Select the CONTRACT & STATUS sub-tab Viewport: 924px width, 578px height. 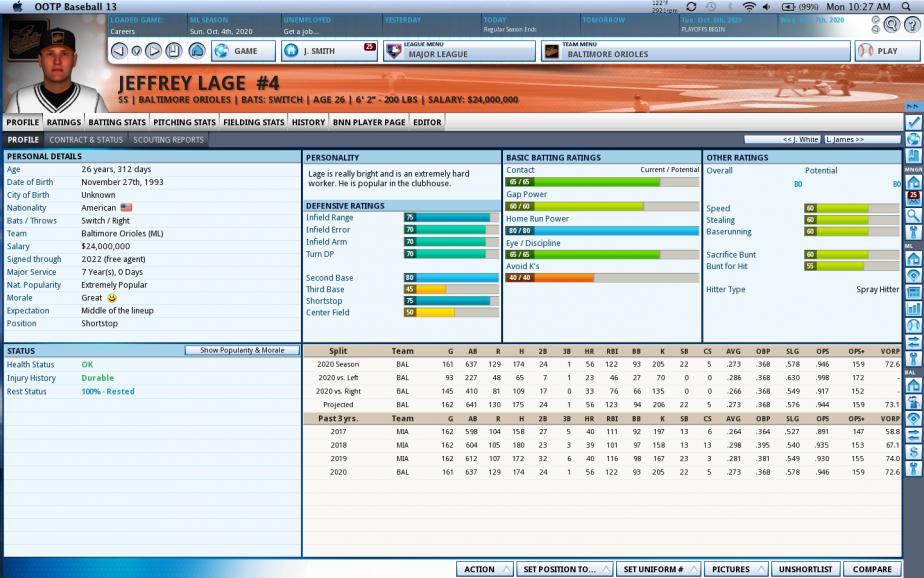86,140
